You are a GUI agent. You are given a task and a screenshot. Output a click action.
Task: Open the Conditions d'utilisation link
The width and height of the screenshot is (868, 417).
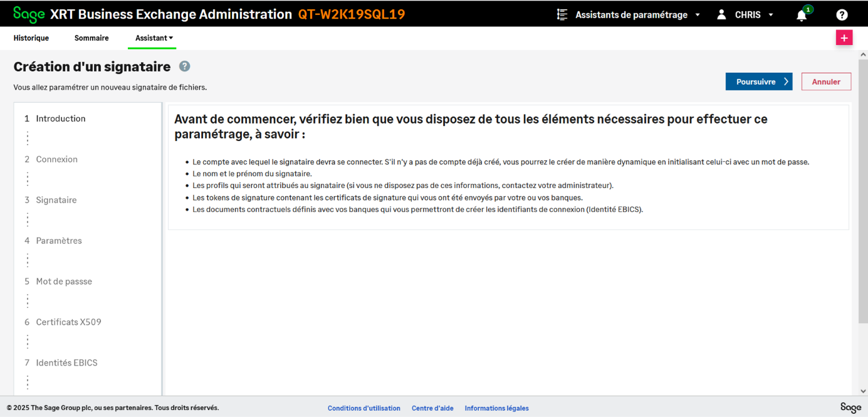363,408
